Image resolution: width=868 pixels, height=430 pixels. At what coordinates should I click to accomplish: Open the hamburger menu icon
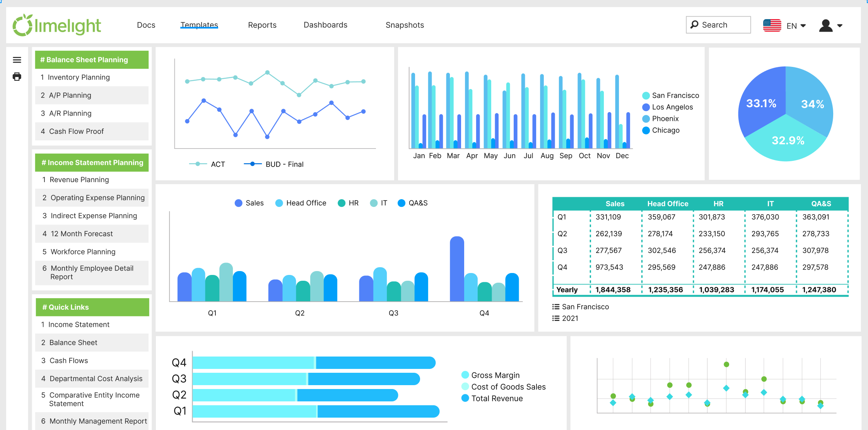[x=17, y=60]
